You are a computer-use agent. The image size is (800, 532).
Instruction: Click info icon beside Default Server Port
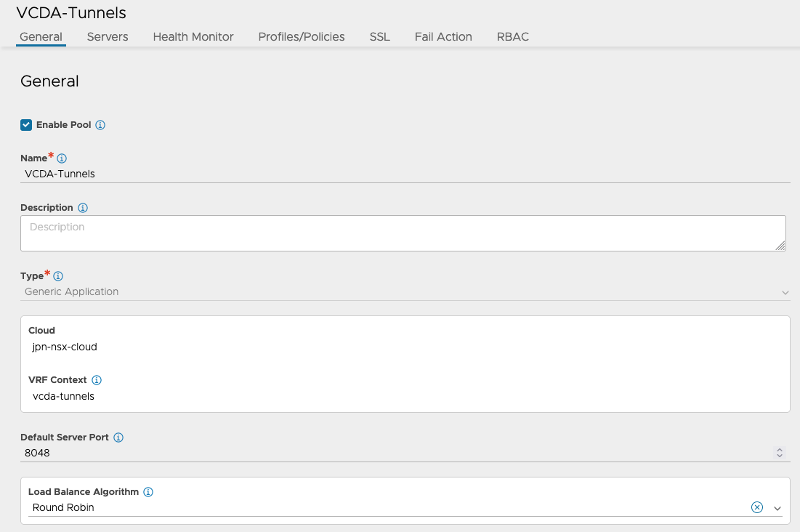click(118, 438)
